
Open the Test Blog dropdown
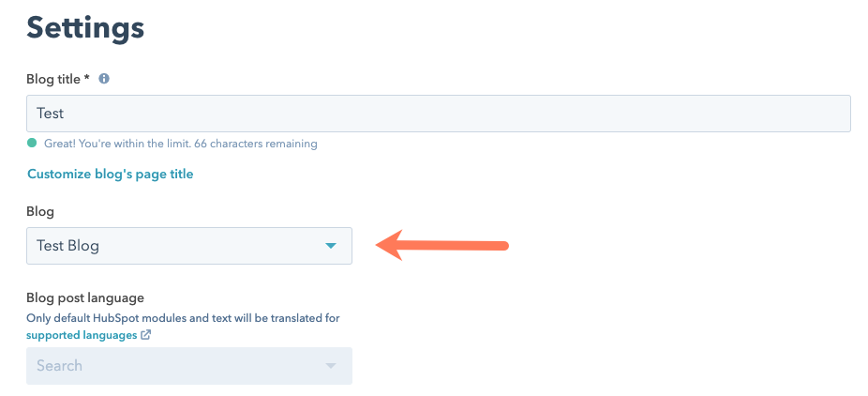coord(189,245)
